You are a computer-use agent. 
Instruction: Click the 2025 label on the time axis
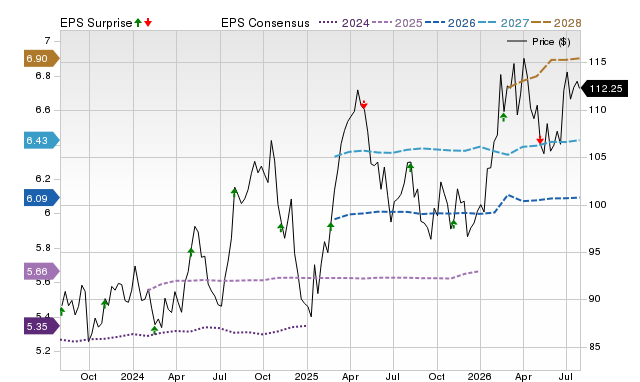pos(306,376)
